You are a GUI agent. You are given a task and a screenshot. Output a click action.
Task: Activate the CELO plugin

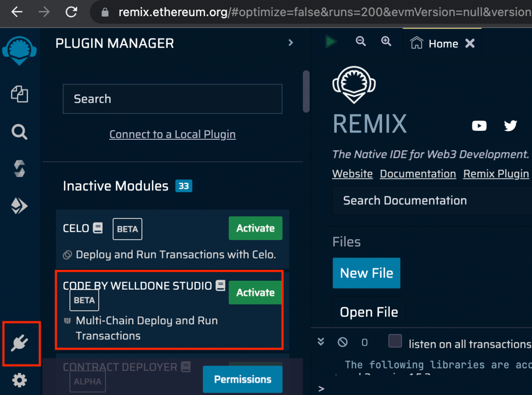click(x=255, y=228)
